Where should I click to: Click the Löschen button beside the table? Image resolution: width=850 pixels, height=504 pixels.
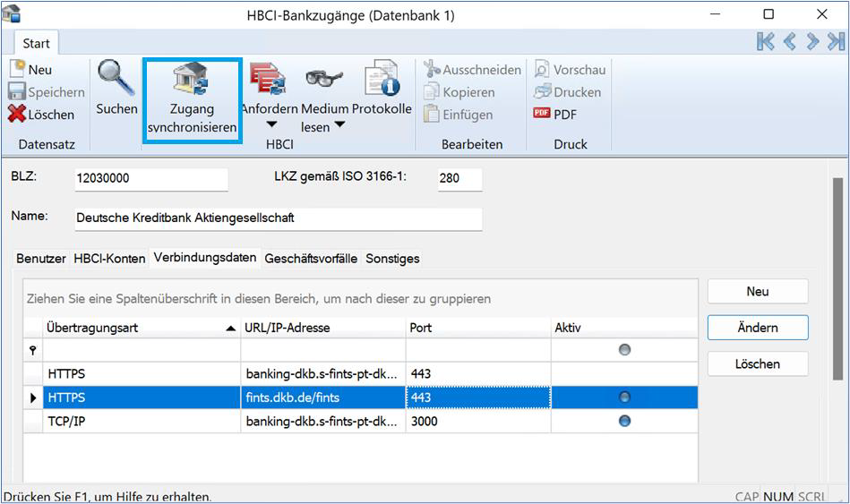click(758, 364)
